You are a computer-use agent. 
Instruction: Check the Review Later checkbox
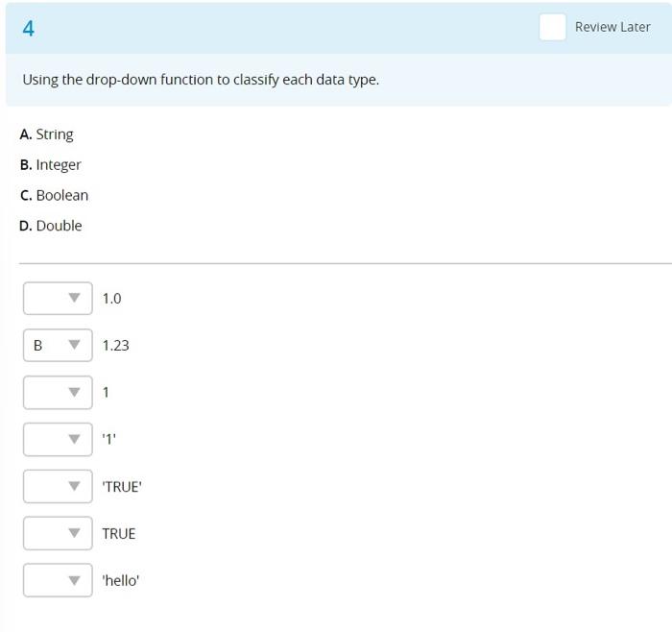click(552, 27)
